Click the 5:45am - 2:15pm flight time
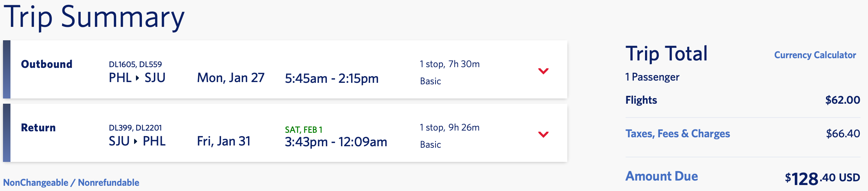 pos(331,78)
